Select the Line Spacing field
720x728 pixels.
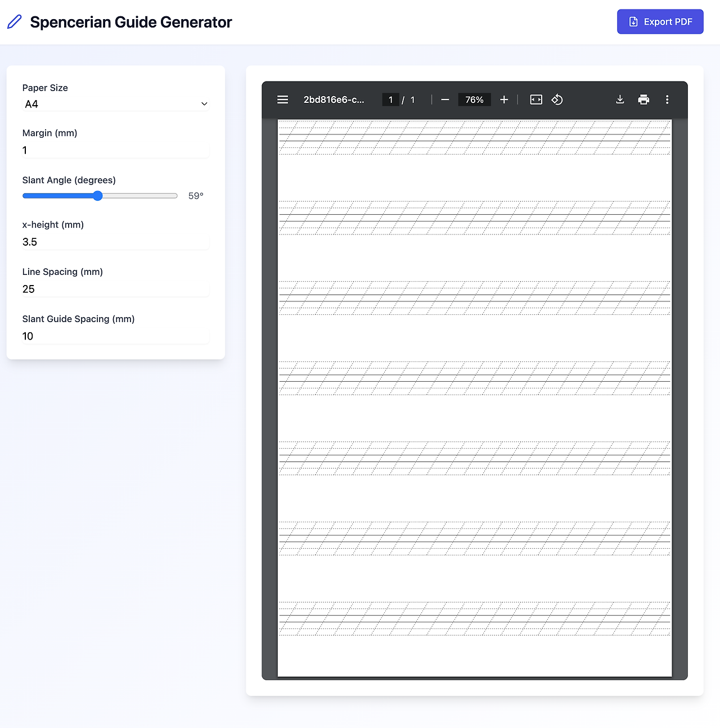point(115,289)
